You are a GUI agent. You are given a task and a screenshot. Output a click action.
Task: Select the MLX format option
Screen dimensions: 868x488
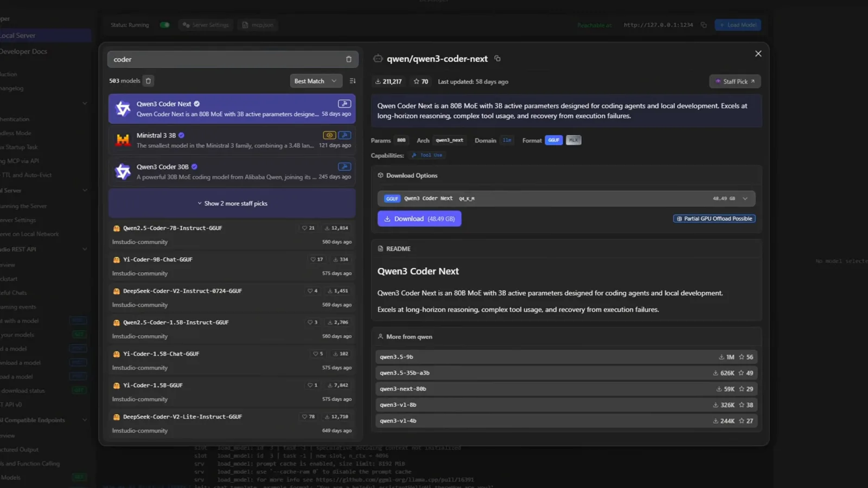(x=573, y=140)
